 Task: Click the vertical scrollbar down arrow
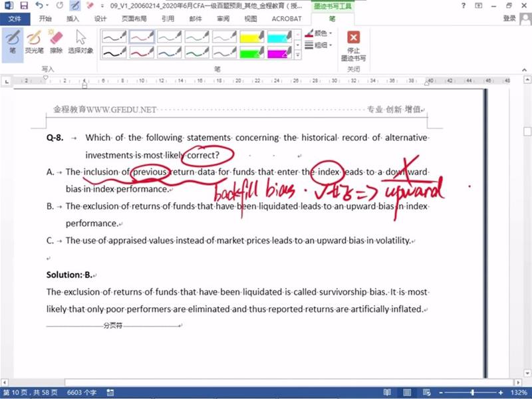[x=527, y=373]
